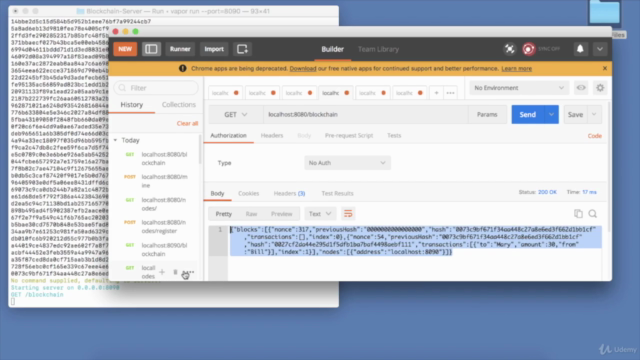Dismiss the Chrome apps deprecation banner
The height and width of the screenshot is (360, 640).
click(x=604, y=68)
